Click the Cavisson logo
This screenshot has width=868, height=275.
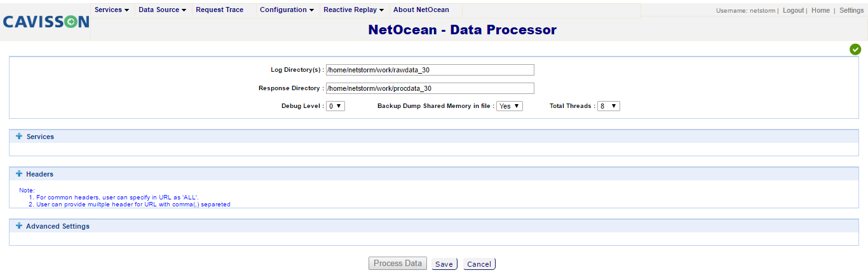tap(46, 22)
